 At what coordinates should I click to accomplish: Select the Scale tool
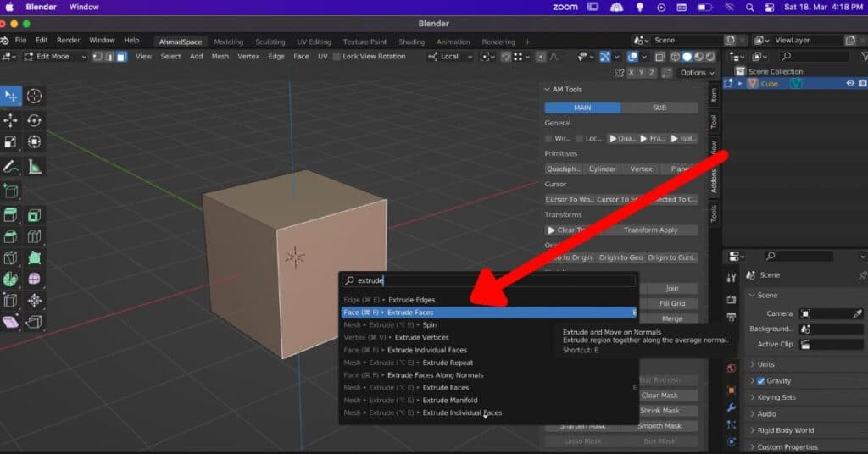pos(10,142)
